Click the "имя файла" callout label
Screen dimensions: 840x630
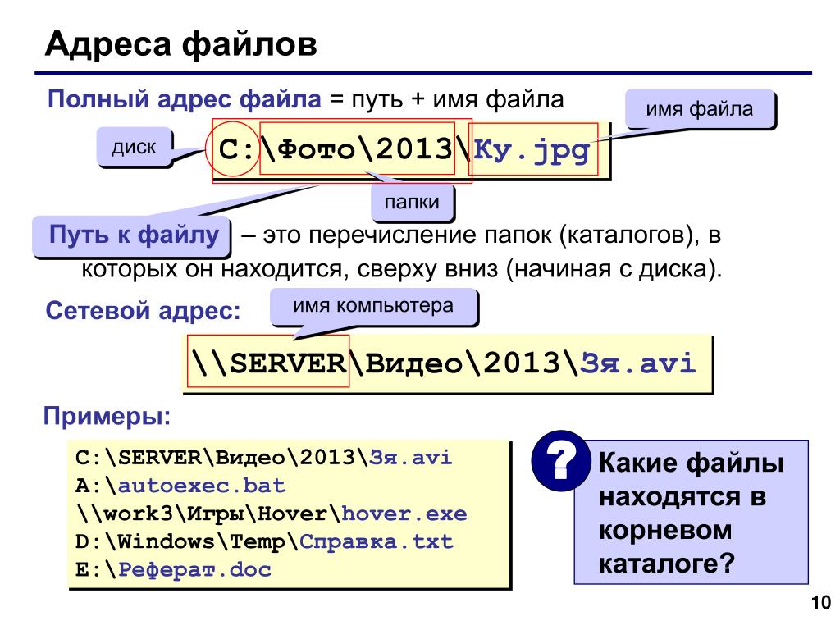699,109
